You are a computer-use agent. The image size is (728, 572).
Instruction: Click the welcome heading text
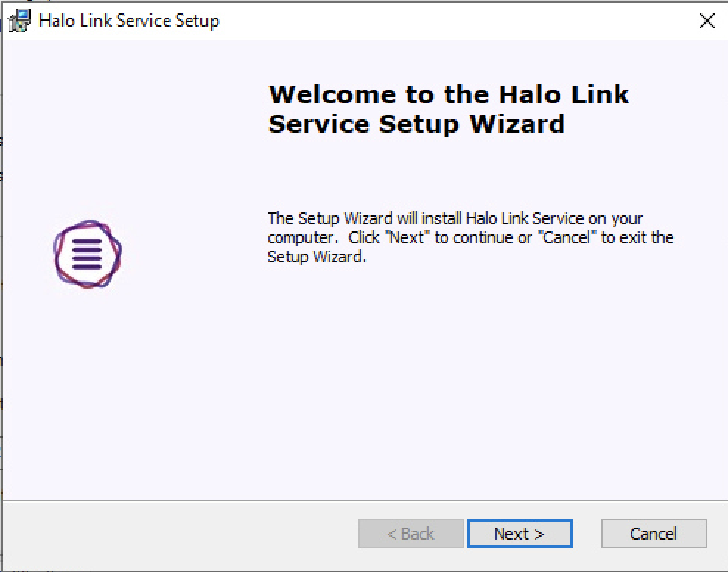[x=449, y=108]
